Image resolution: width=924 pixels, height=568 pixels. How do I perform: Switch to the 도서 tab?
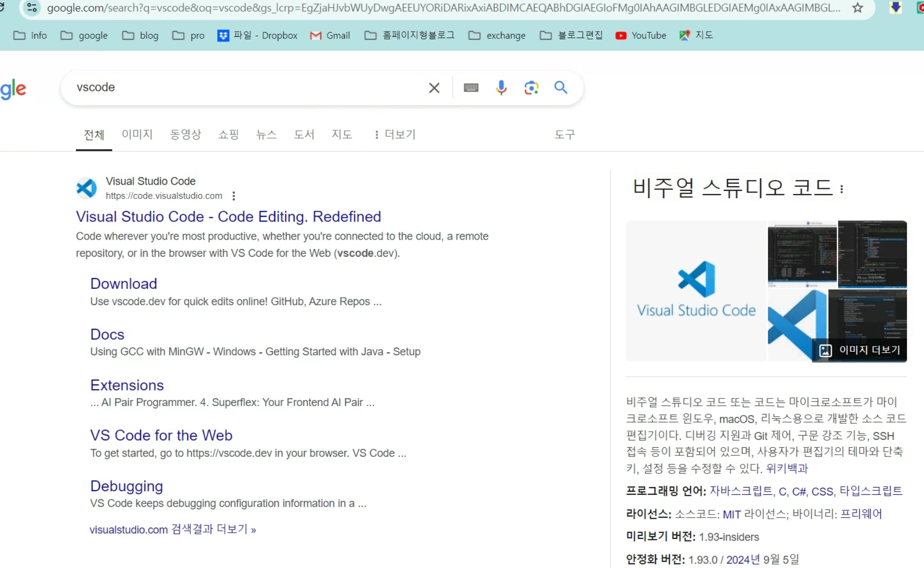tap(304, 135)
